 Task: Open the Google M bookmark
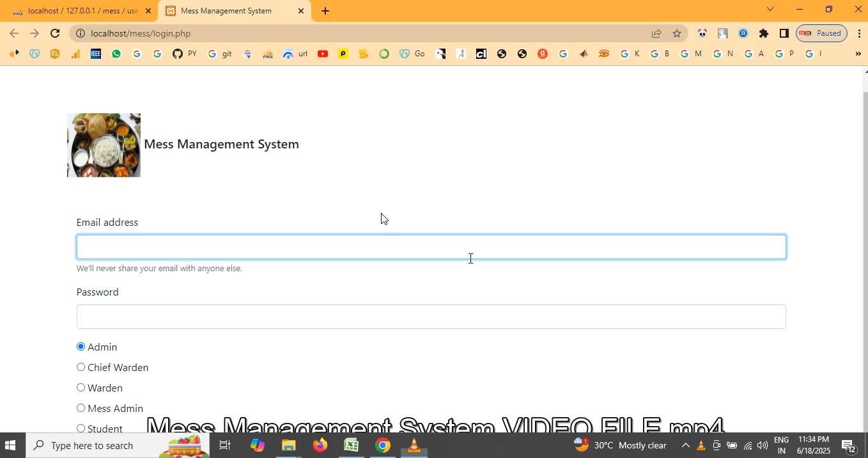pos(691,54)
